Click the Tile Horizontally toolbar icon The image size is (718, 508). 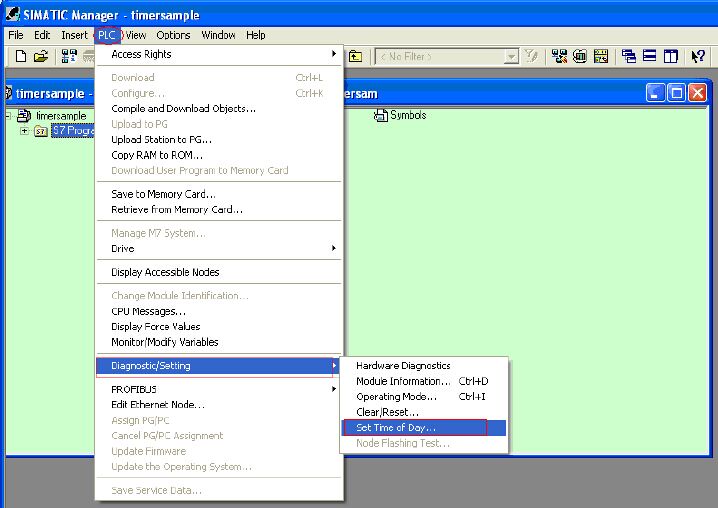(x=649, y=56)
